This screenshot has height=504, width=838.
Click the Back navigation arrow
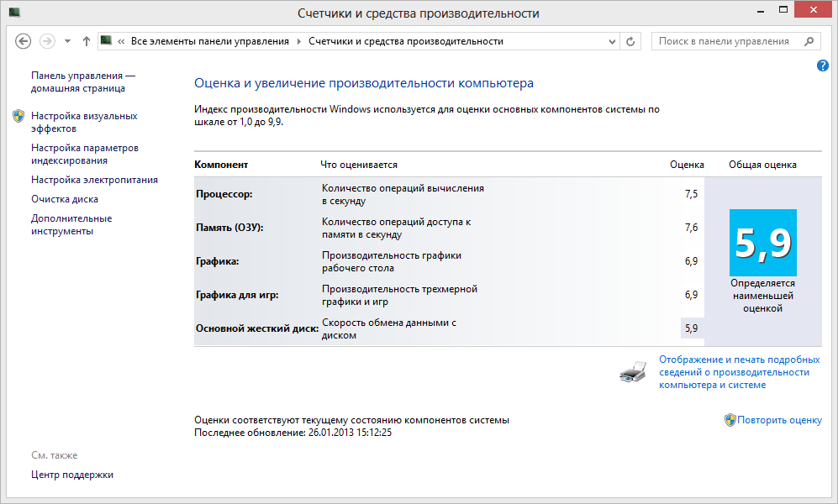[x=23, y=41]
